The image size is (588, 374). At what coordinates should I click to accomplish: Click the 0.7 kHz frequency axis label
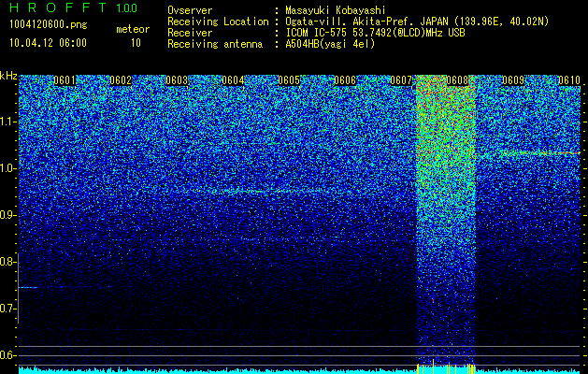(8, 309)
